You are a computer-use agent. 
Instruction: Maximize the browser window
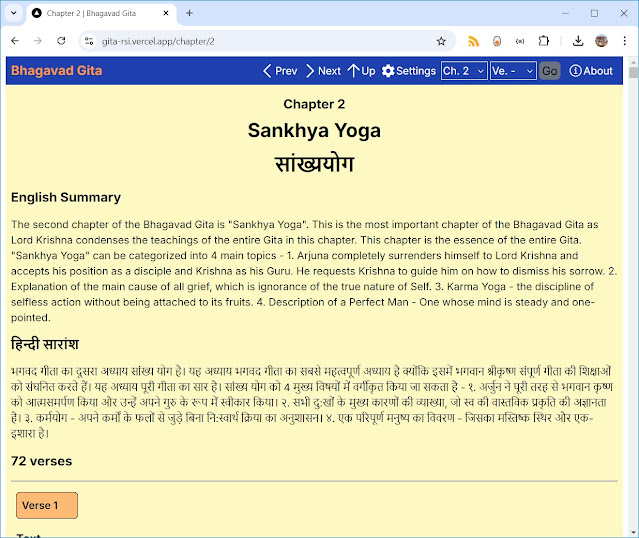pos(595,13)
